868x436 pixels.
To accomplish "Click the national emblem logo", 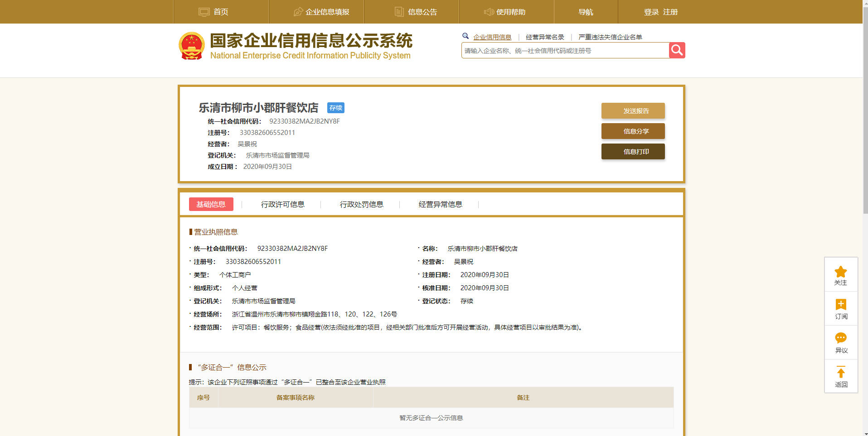I will point(192,46).
